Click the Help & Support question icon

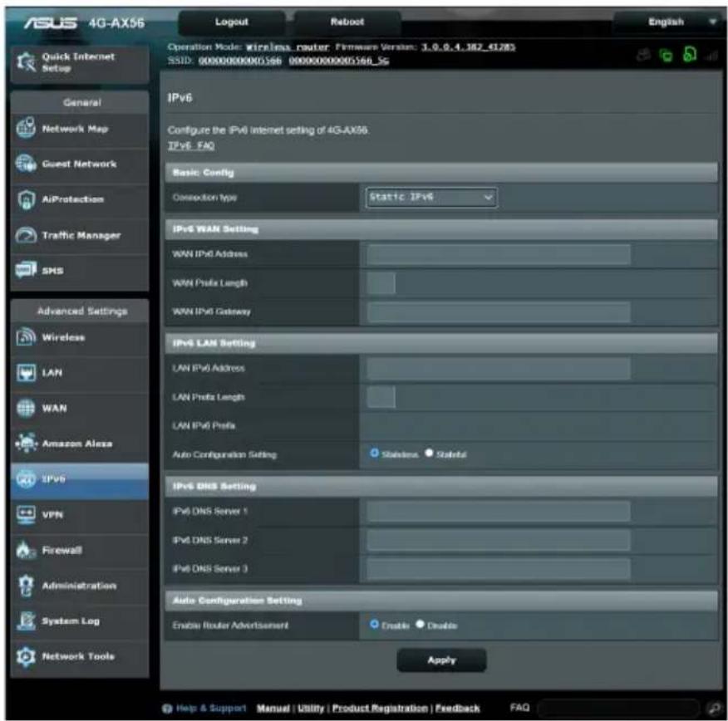pos(167,709)
